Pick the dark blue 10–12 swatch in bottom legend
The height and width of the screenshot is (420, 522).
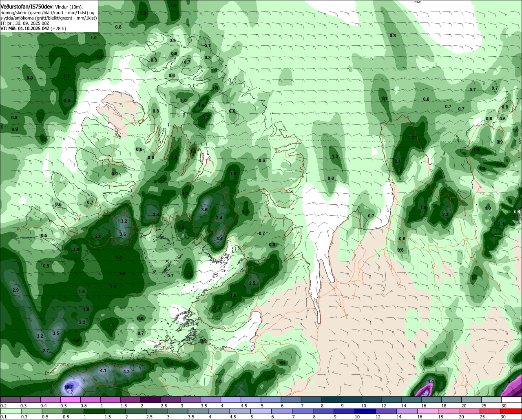[x=365, y=411]
